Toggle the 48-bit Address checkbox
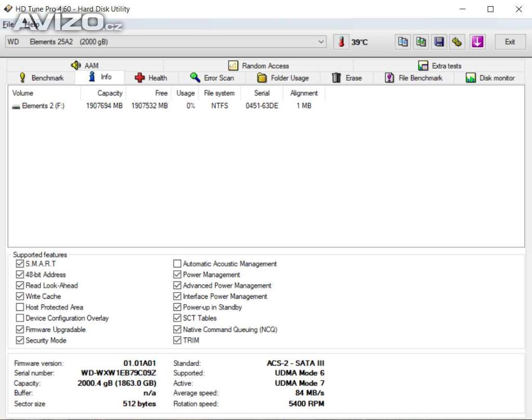The width and height of the screenshot is (532, 420). [x=20, y=274]
